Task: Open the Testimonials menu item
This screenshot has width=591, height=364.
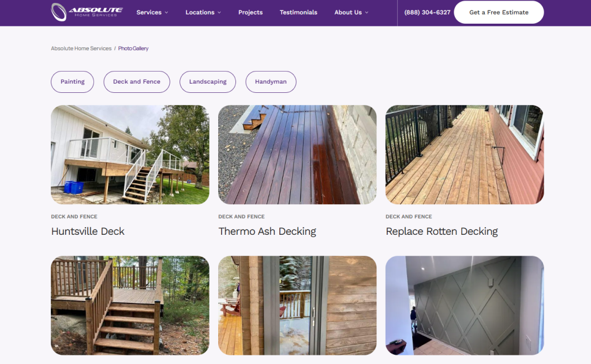Action: point(298,13)
